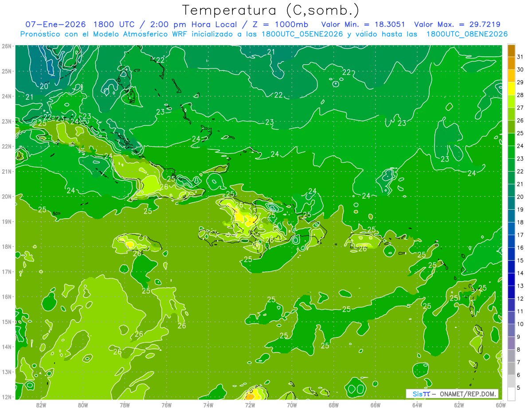Click the '26N' latitude axis label
Screen dimensions: 532x411
(x=6, y=46)
